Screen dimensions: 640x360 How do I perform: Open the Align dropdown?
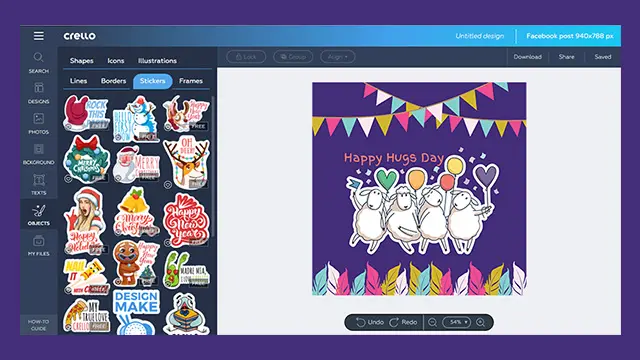[x=338, y=57]
